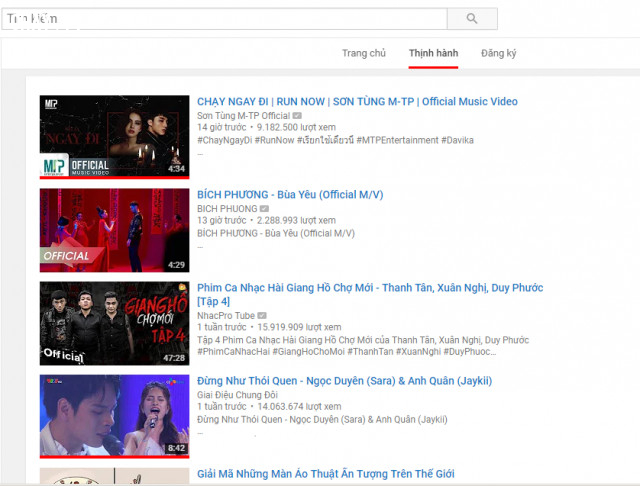Open BÍCH PHƯƠNG - Bùa Yêu title link
The image size is (640, 486).
coord(290,195)
